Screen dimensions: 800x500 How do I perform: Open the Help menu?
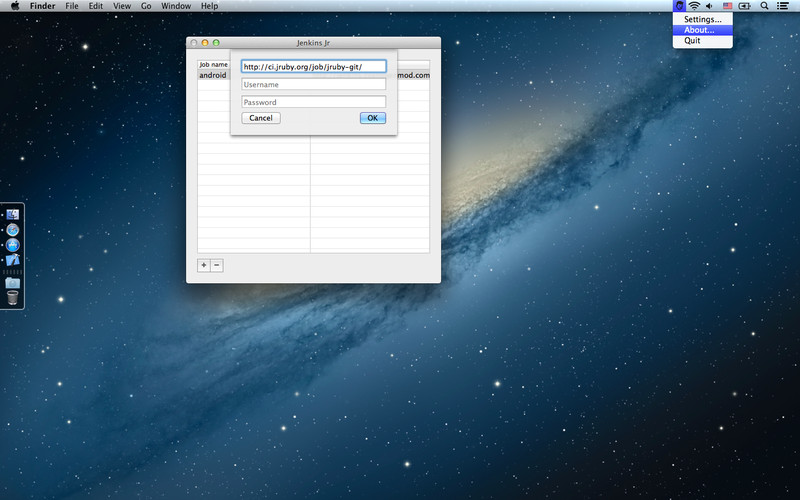coord(209,6)
